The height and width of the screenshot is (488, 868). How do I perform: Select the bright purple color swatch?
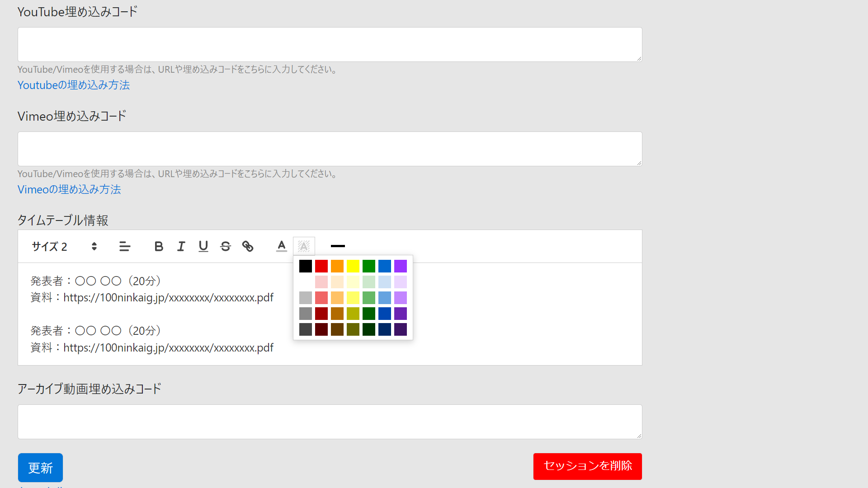401,266
